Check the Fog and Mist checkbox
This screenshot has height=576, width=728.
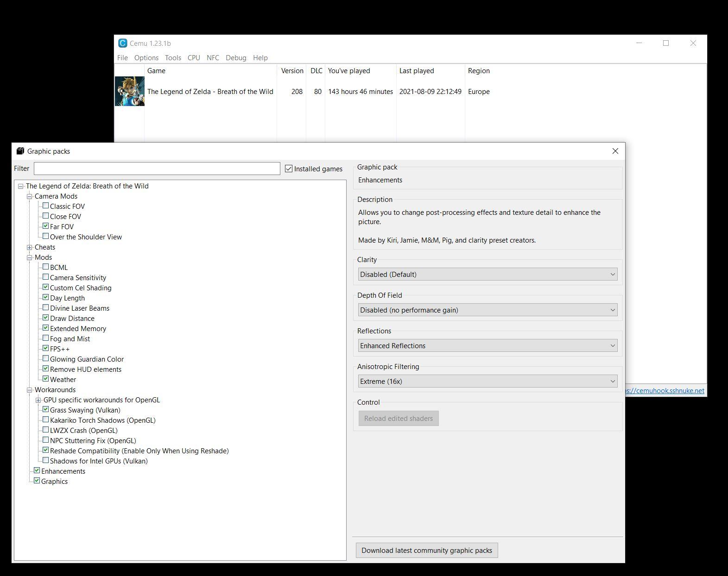pos(46,338)
